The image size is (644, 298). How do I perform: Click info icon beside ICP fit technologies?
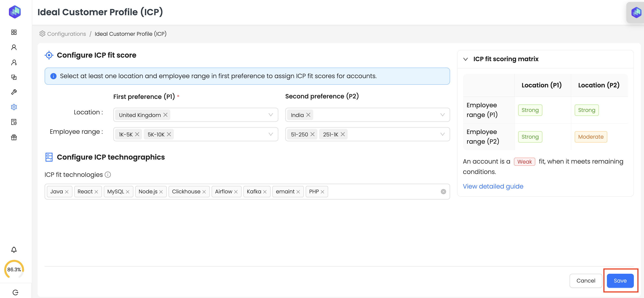(108, 175)
